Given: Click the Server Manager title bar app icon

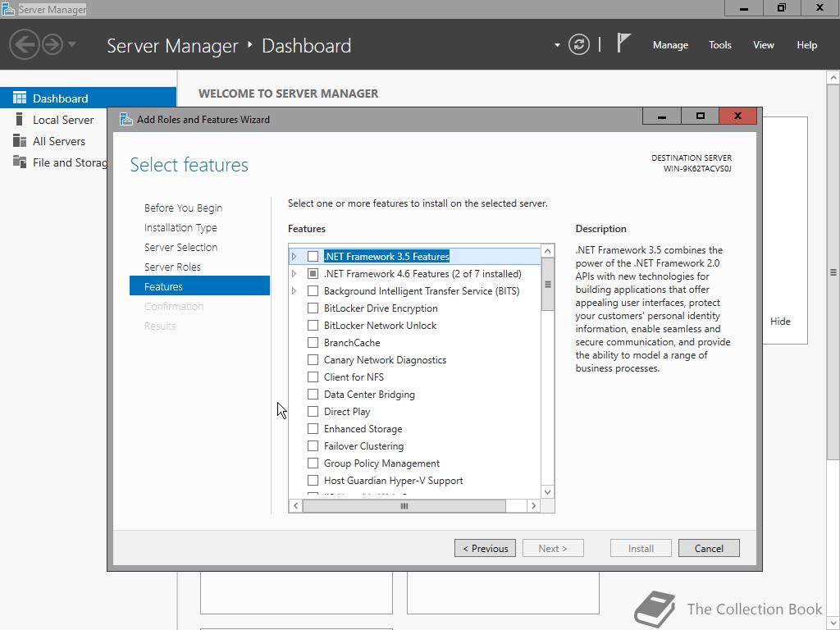Looking at the screenshot, I should (7, 9).
